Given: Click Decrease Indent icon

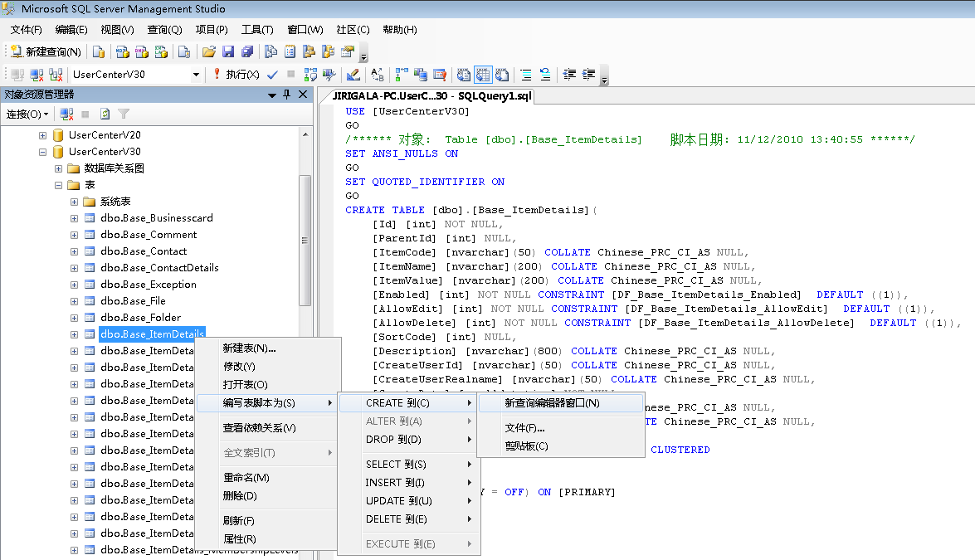Looking at the screenshot, I should point(569,75).
